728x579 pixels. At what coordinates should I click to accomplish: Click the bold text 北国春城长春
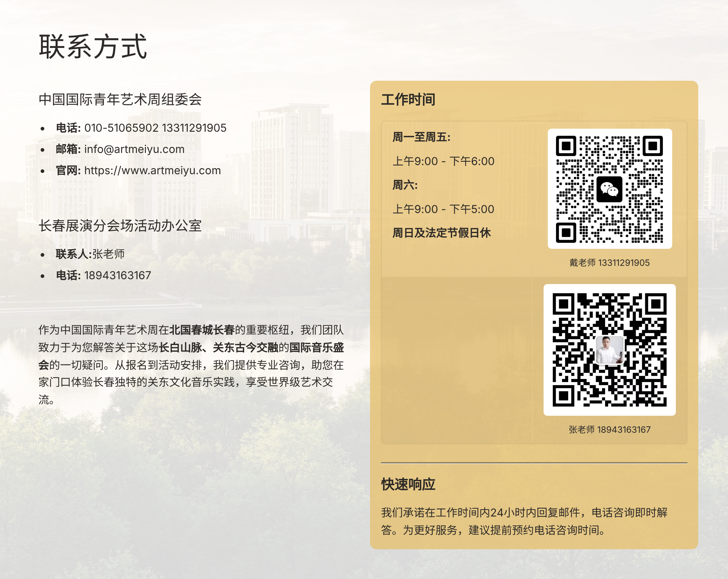pos(202,330)
